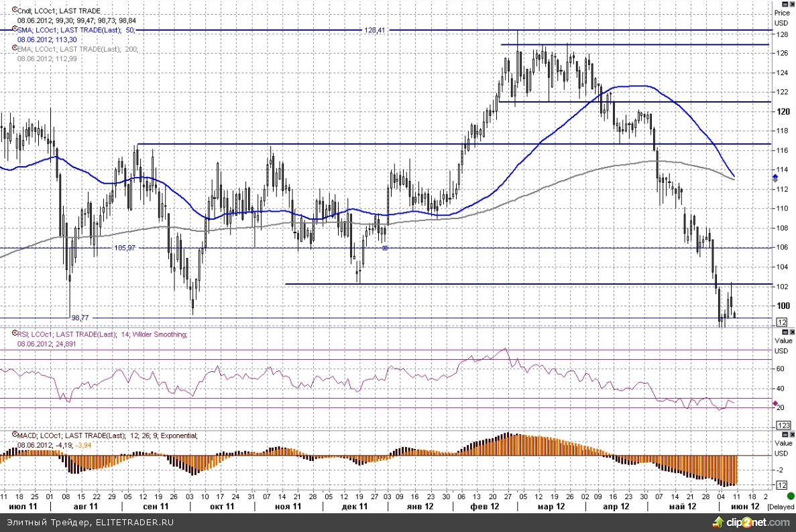The height and width of the screenshot is (532, 796).
Task: Select the 105,97 support line label
Action: click(x=125, y=248)
